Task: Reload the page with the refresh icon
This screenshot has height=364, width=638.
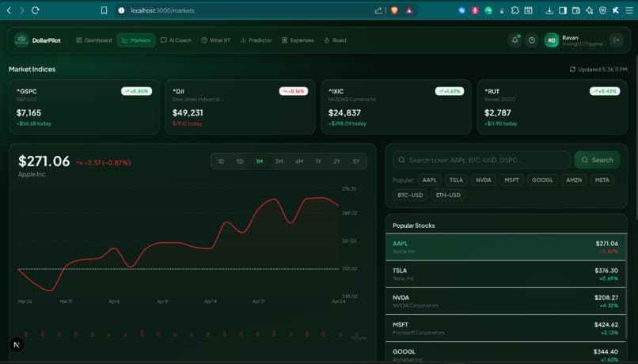Action: tap(36, 10)
